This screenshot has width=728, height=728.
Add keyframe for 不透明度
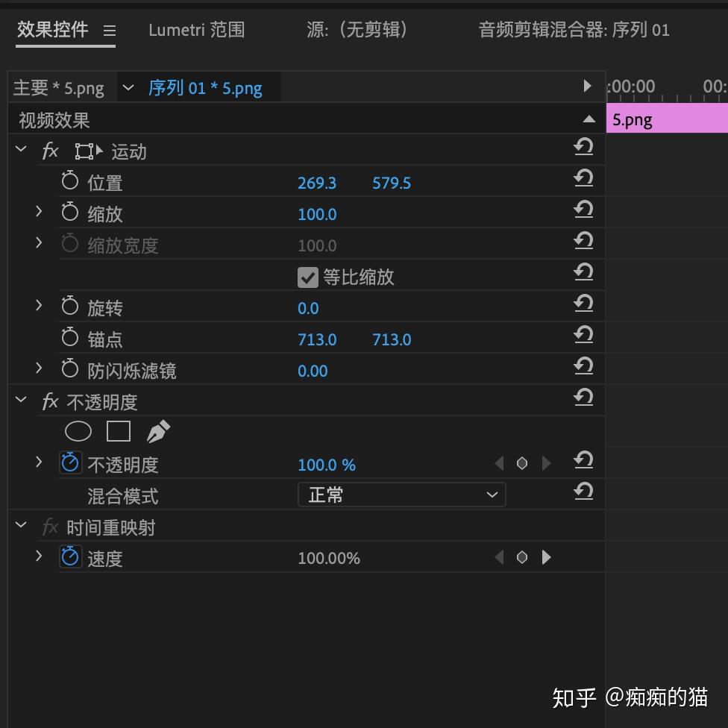click(522, 464)
